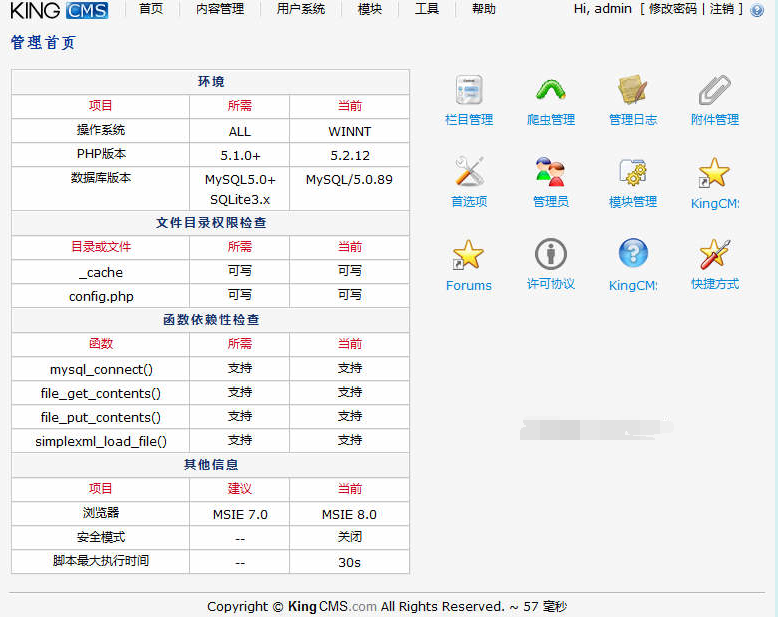
Task: Click the 30s execution time value
Action: coord(349,563)
